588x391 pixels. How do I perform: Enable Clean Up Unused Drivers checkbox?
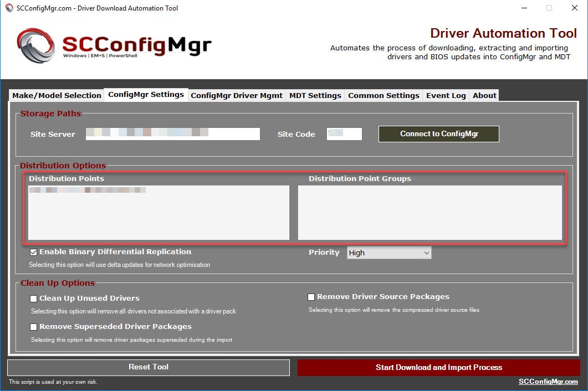pyautogui.click(x=34, y=299)
